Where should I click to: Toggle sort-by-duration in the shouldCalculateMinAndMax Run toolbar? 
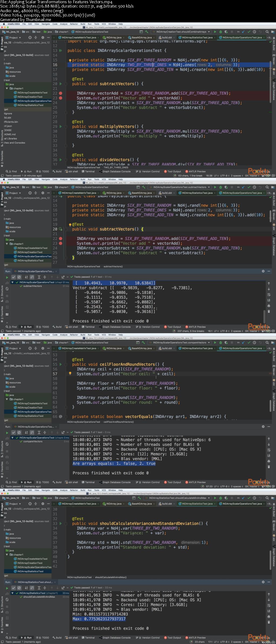(32, 588)
